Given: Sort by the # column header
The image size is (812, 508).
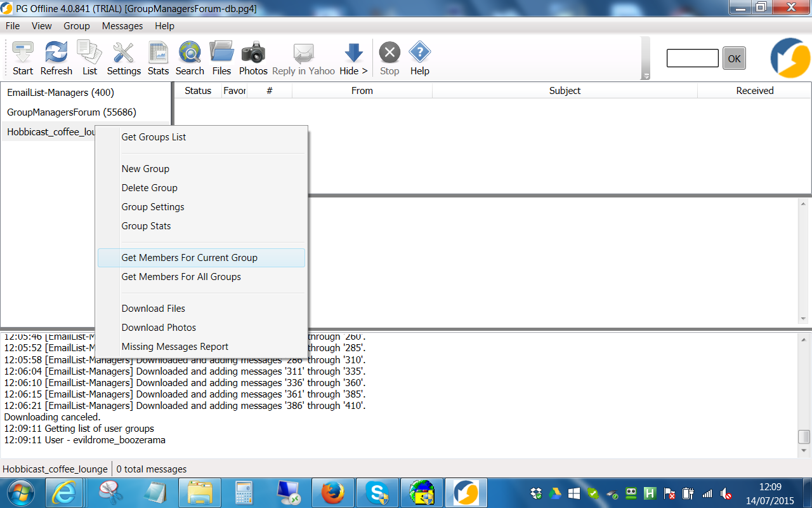Looking at the screenshot, I should point(270,91).
